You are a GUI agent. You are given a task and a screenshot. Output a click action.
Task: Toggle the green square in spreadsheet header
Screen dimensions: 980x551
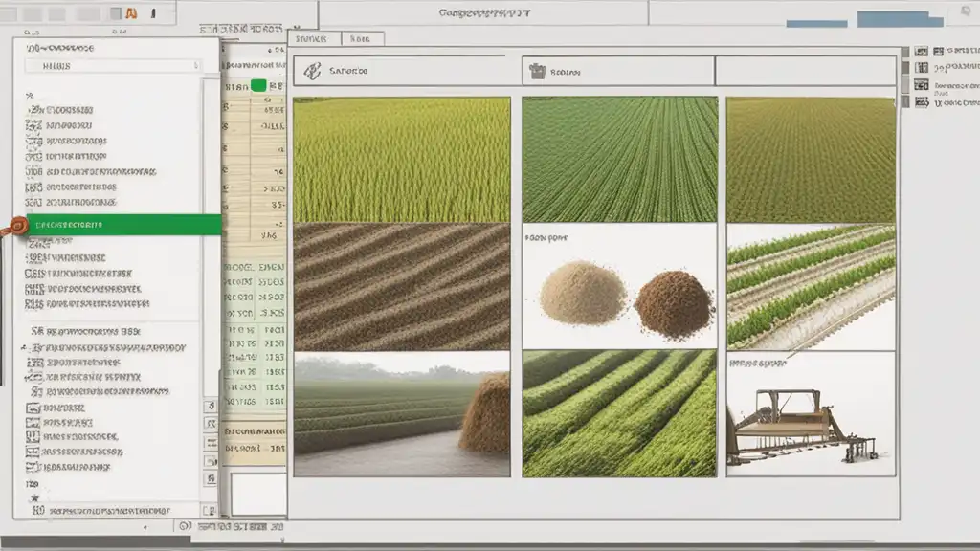(x=258, y=85)
